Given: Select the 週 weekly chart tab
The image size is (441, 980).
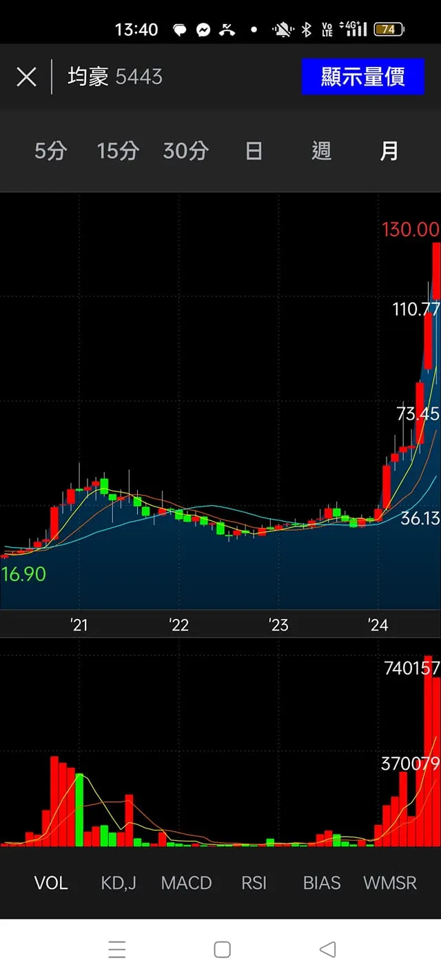Looking at the screenshot, I should [x=321, y=150].
